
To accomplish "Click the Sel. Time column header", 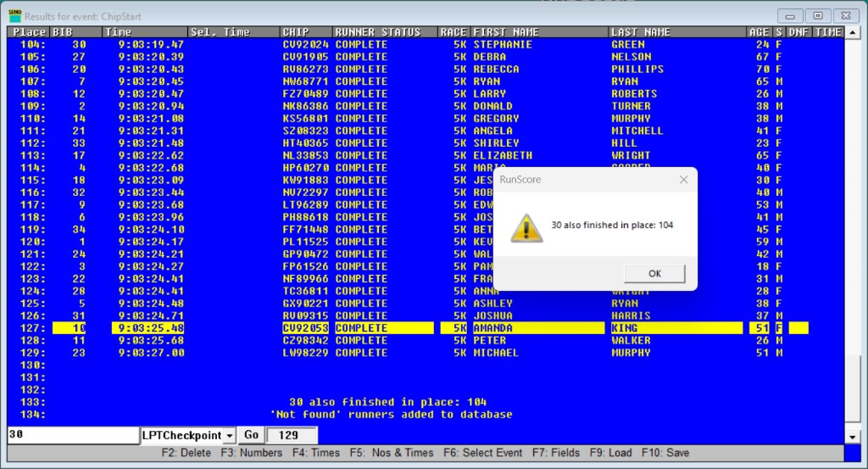I will 234,32.
